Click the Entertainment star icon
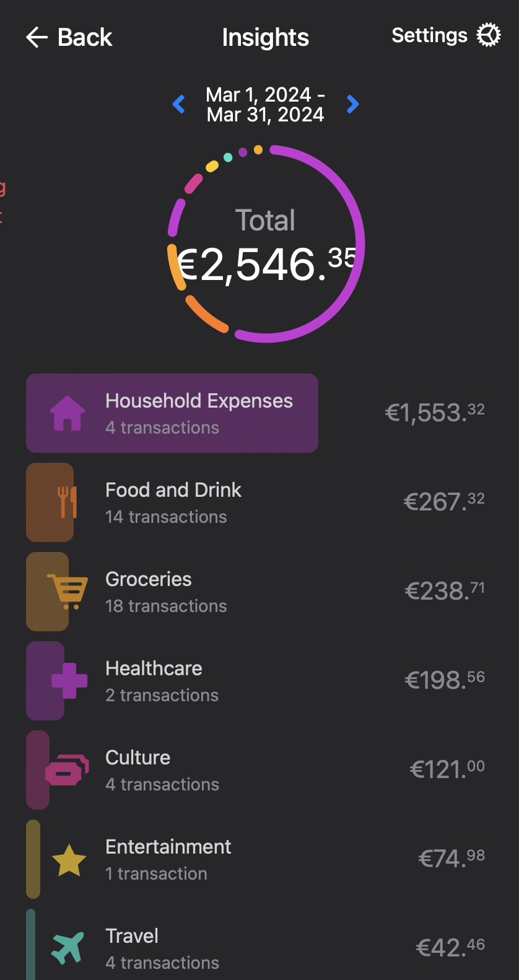 69,860
